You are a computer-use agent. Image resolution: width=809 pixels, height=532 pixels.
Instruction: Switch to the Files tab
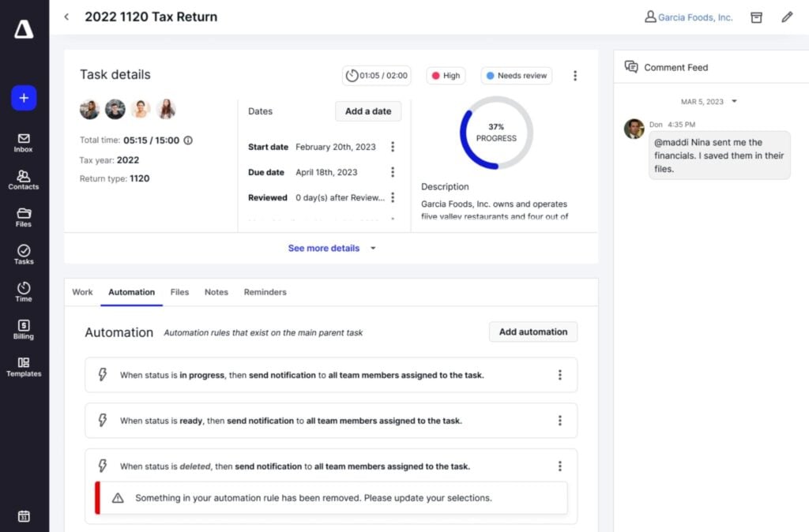point(179,292)
